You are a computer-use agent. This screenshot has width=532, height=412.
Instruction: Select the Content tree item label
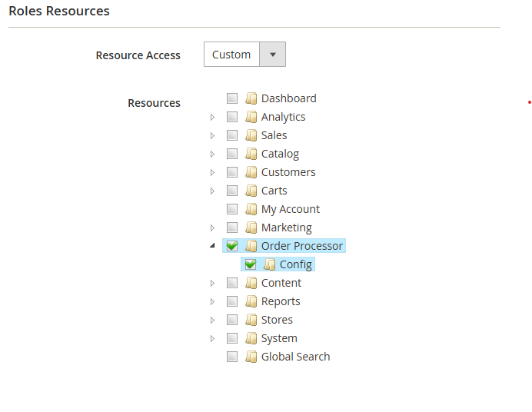281,283
